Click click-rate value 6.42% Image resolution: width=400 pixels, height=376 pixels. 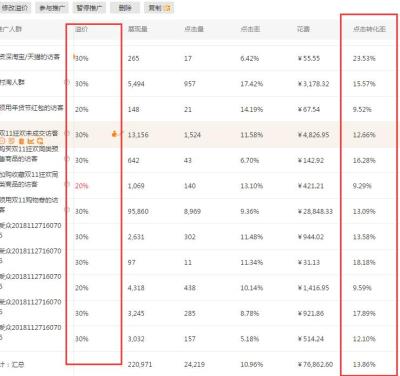point(249,58)
